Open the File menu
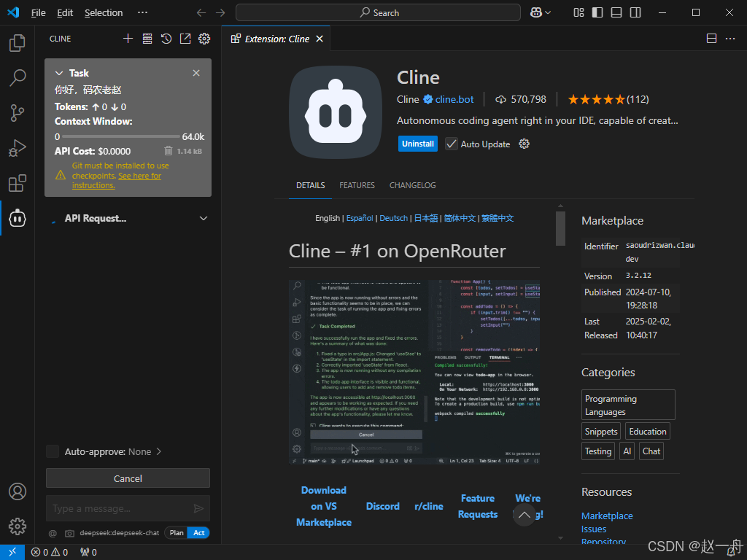 click(x=38, y=13)
